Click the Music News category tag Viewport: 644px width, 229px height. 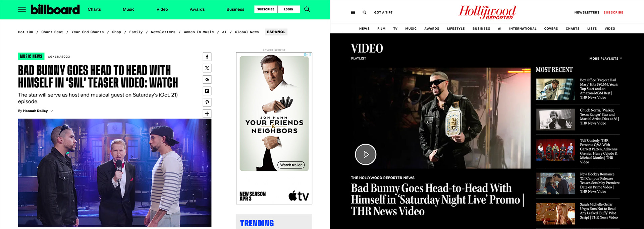[31, 56]
